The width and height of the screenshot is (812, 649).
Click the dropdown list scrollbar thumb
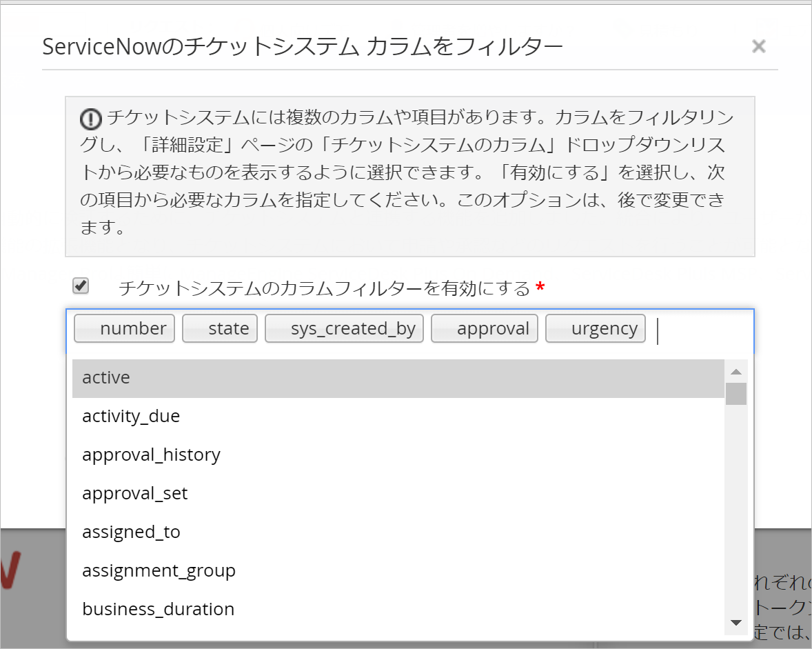point(736,394)
